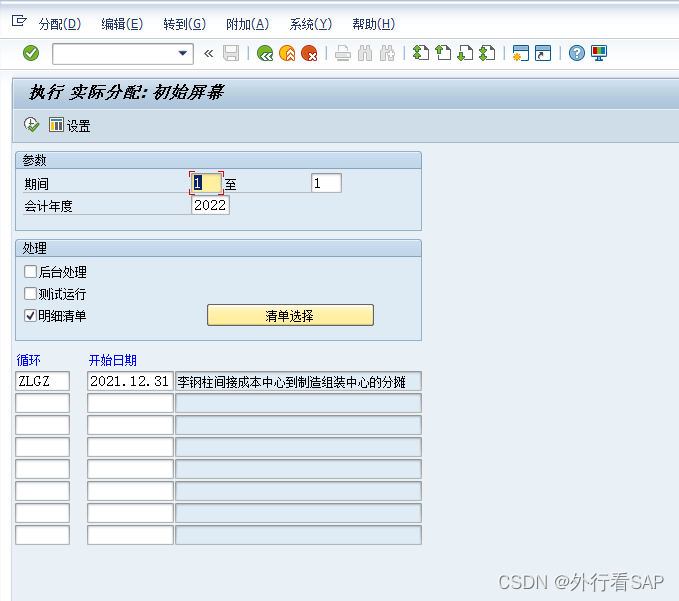Open the 设置 settings button
The height and width of the screenshot is (601, 679).
(x=70, y=126)
